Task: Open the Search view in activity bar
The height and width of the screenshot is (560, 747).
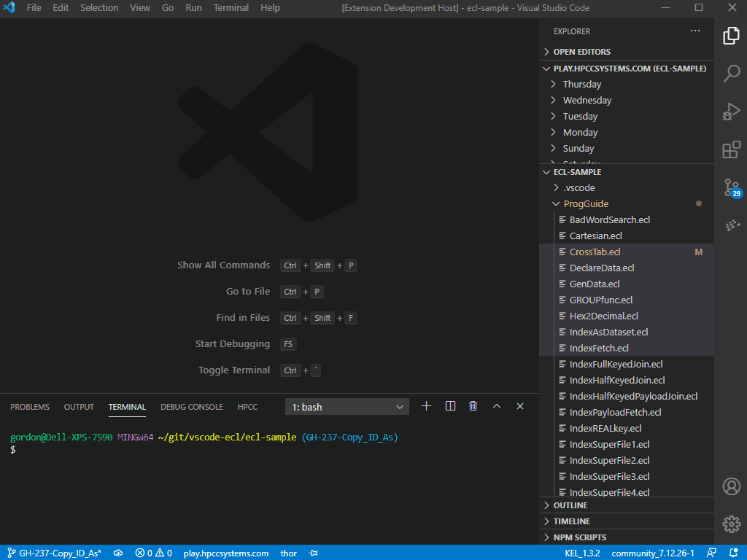Action: (731, 74)
